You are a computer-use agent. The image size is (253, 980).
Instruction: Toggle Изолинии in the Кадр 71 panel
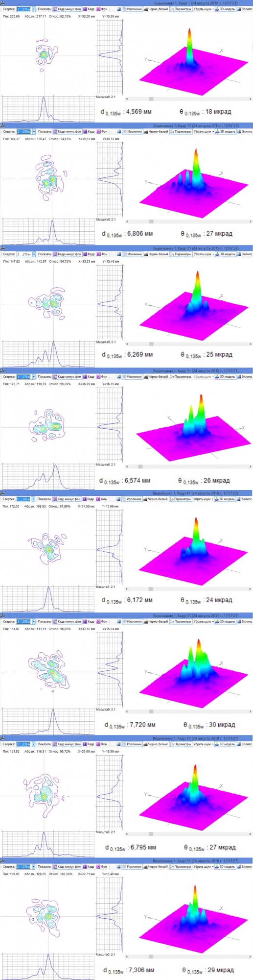click(132, 866)
